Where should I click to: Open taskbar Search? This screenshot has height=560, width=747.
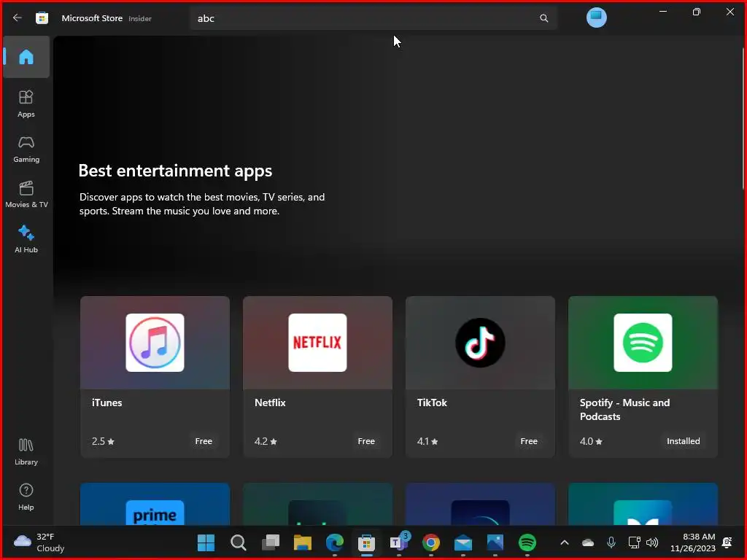pos(239,542)
